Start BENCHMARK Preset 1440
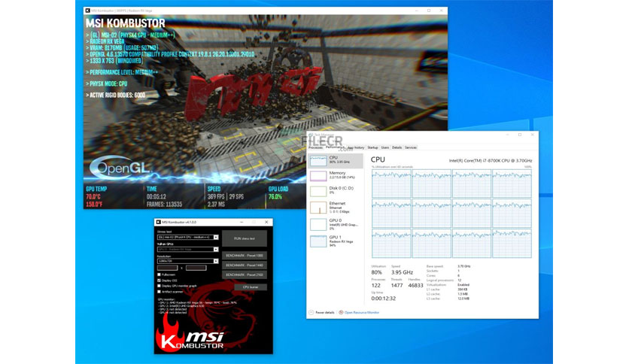The width and height of the screenshot is (629, 364). point(245,265)
